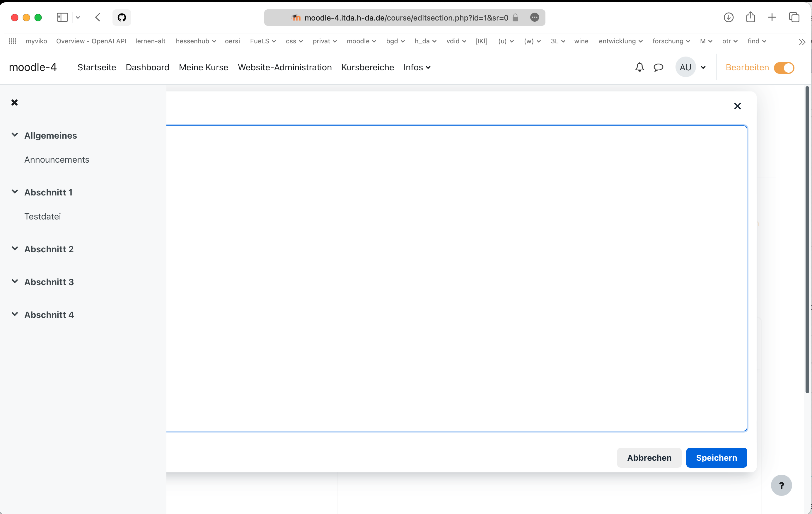
Task: Click into the large text editor area
Action: pos(457,278)
